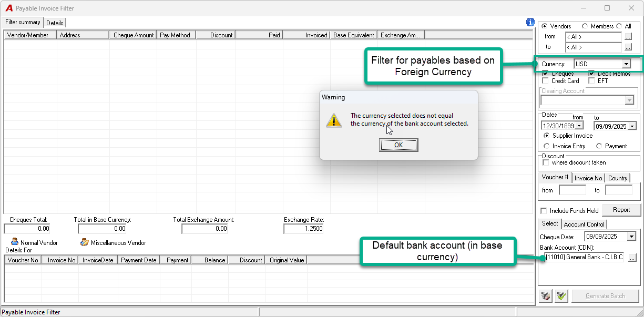644x317 pixels.
Task: Click the browse button beside vendor 'from' field
Action: click(627, 37)
